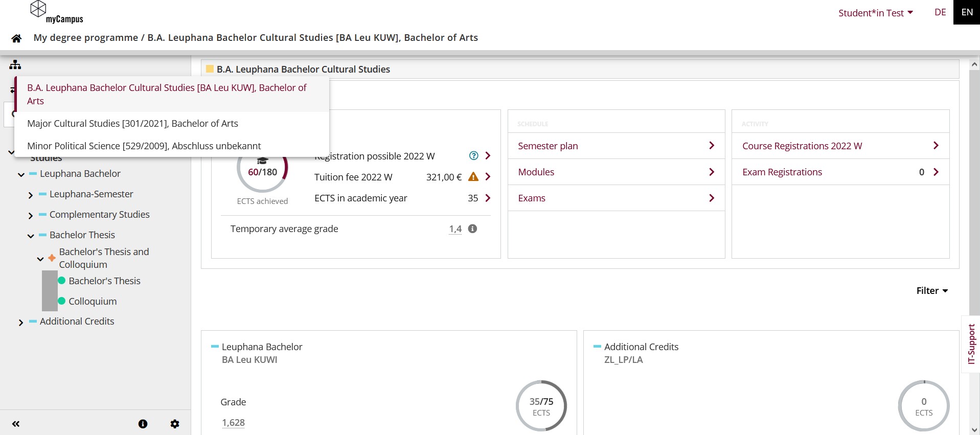Open the Exam Registrations link

click(x=782, y=172)
